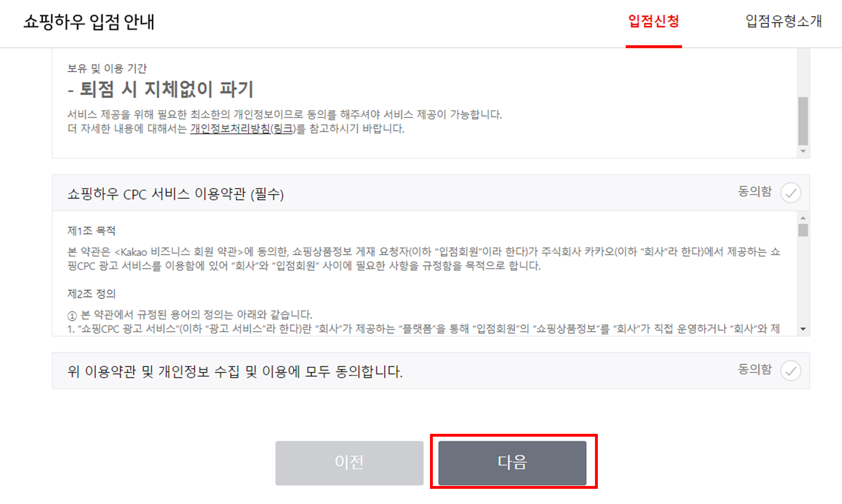The width and height of the screenshot is (842, 504).
Task: Open the 개인정보처리방침(링크) link
Action: [243, 129]
